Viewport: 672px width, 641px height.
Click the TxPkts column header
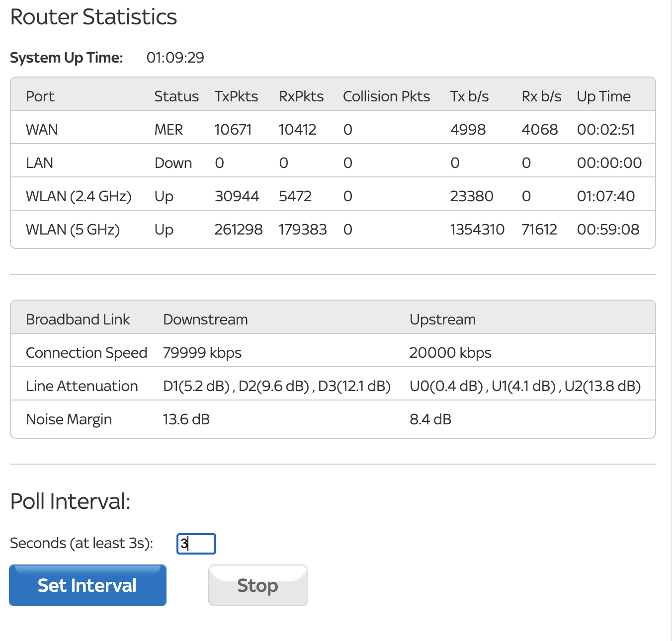click(236, 96)
